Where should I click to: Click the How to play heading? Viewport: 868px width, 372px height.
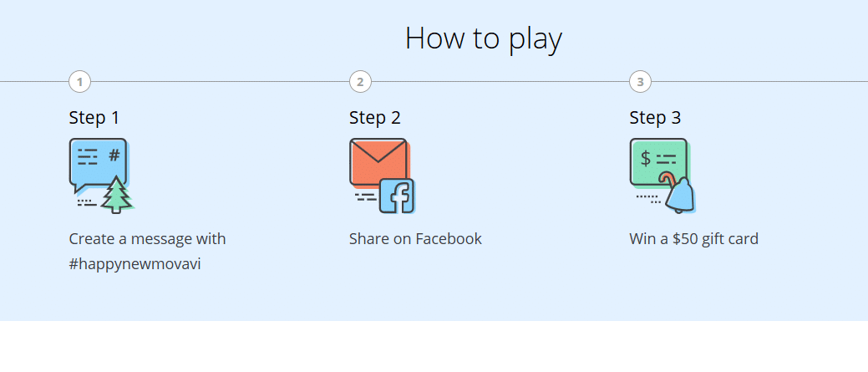point(484,38)
